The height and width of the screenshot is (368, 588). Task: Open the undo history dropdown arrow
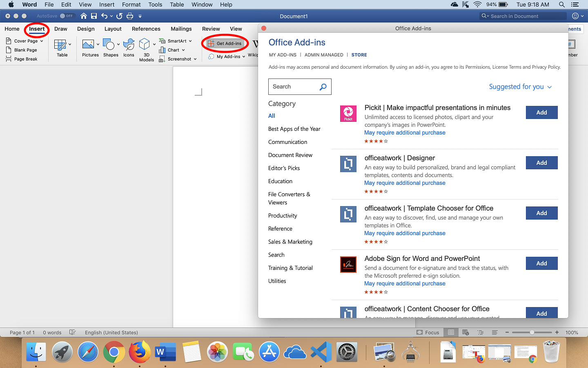click(111, 16)
